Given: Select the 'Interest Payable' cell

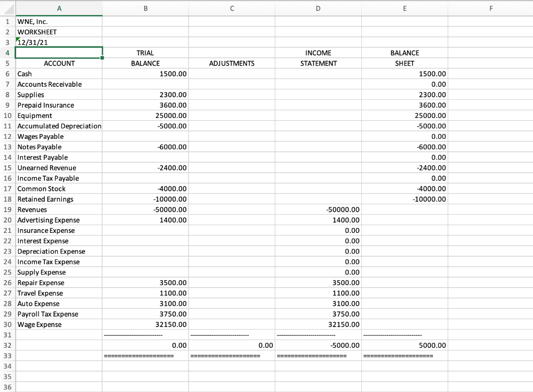Looking at the screenshot, I should (x=59, y=157).
